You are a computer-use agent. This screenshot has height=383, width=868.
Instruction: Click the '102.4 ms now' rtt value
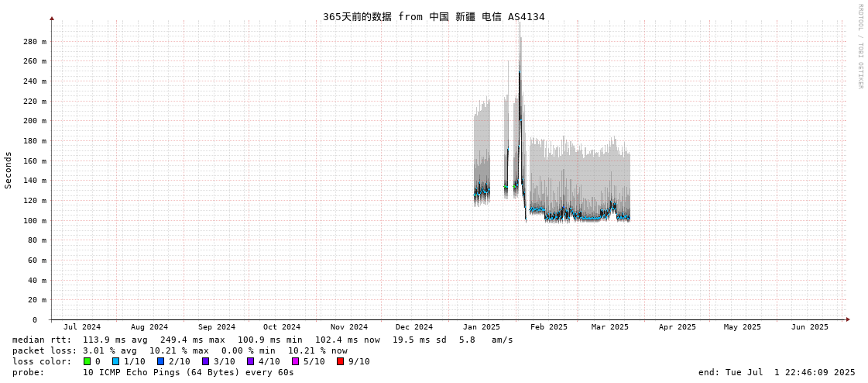(x=348, y=340)
